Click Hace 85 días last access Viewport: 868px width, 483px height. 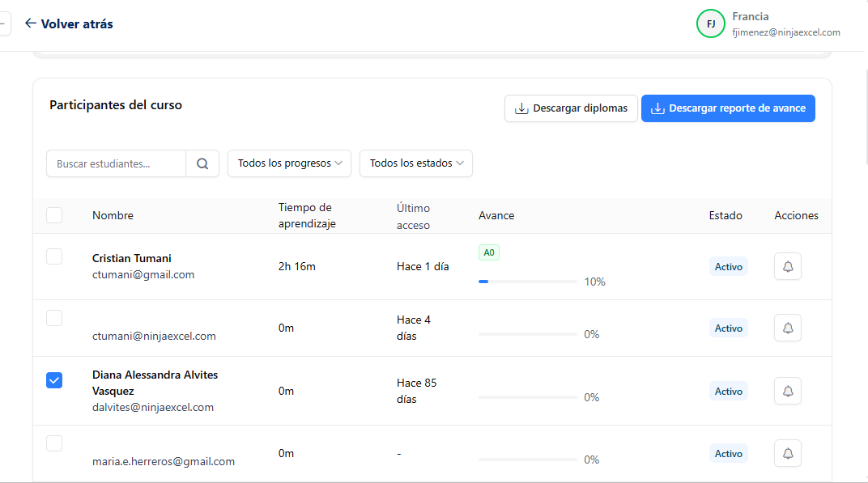(x=417, y=391)
